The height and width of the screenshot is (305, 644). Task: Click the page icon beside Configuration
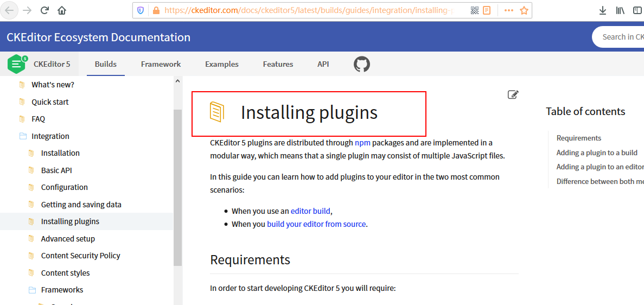(31, 187)
